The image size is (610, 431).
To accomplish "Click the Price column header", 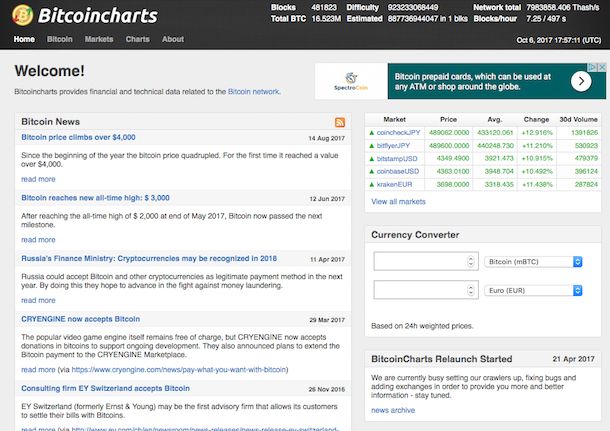I will pos(449,119).
